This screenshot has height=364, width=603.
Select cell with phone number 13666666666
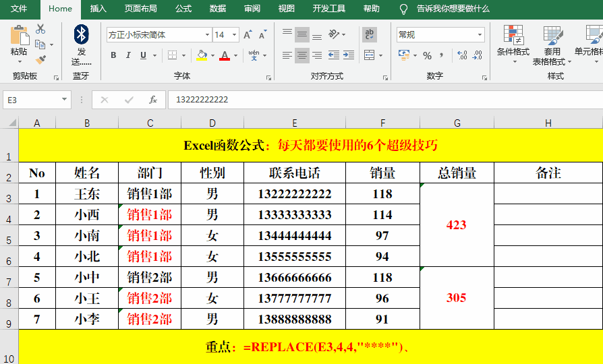coord(295,278)
